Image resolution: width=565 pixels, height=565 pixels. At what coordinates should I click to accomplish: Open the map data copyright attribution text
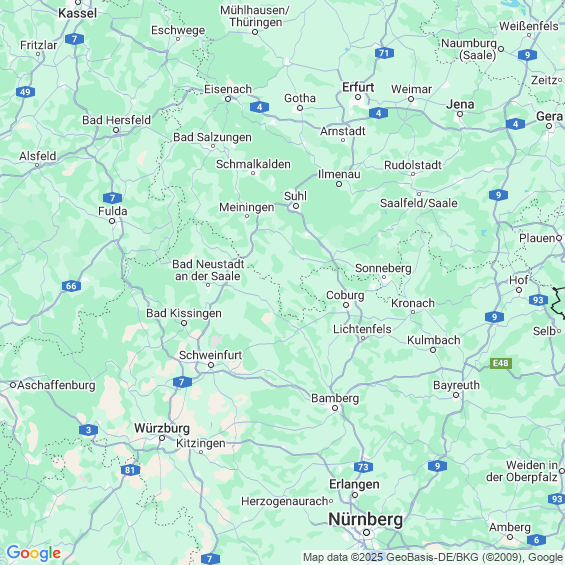pyautogui.click(x=433, y=557)
